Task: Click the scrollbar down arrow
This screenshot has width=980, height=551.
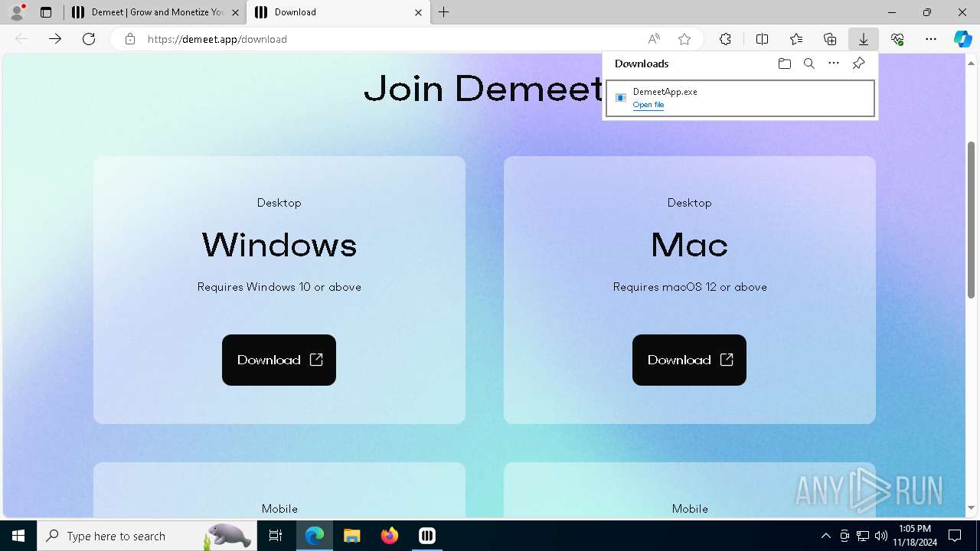Action: [x=971, y=507]
